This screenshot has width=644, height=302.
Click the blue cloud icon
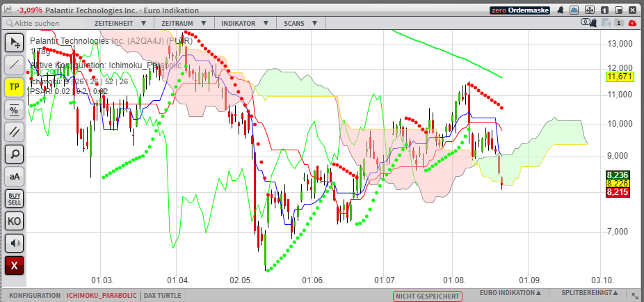pyautogui.click(x=574, y=10)
